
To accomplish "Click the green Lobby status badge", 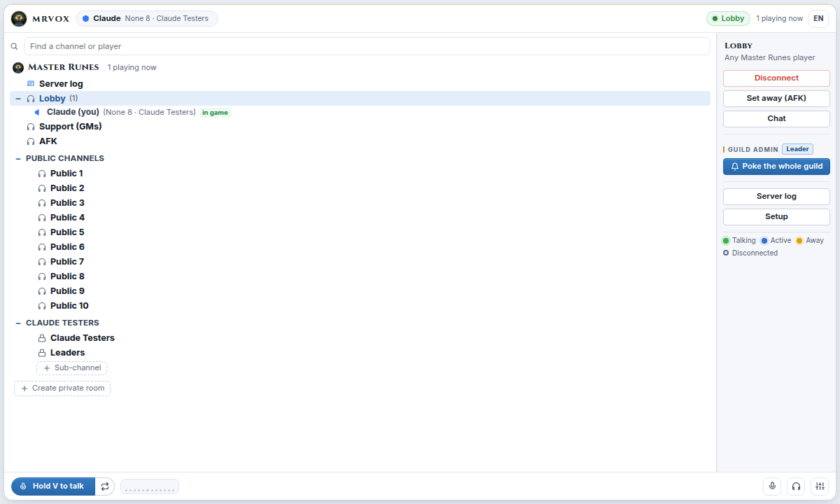I will 728,19.
